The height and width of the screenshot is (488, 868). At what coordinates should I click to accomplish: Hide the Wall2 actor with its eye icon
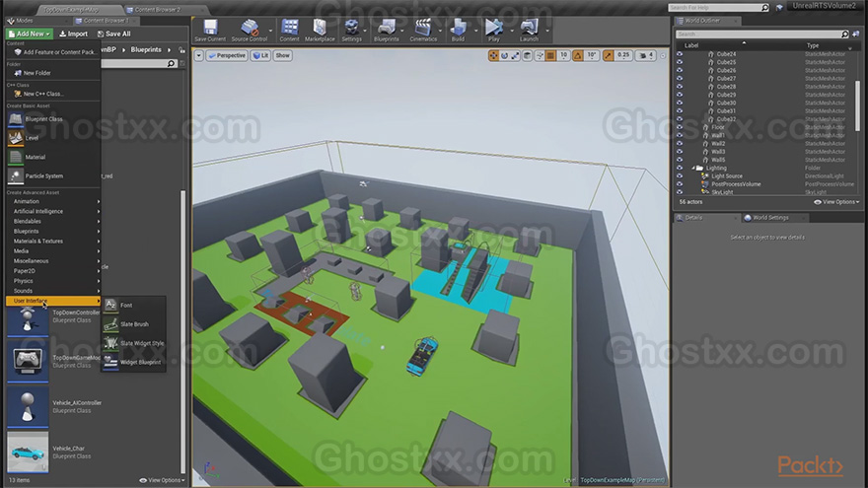(x=680, y=143)
